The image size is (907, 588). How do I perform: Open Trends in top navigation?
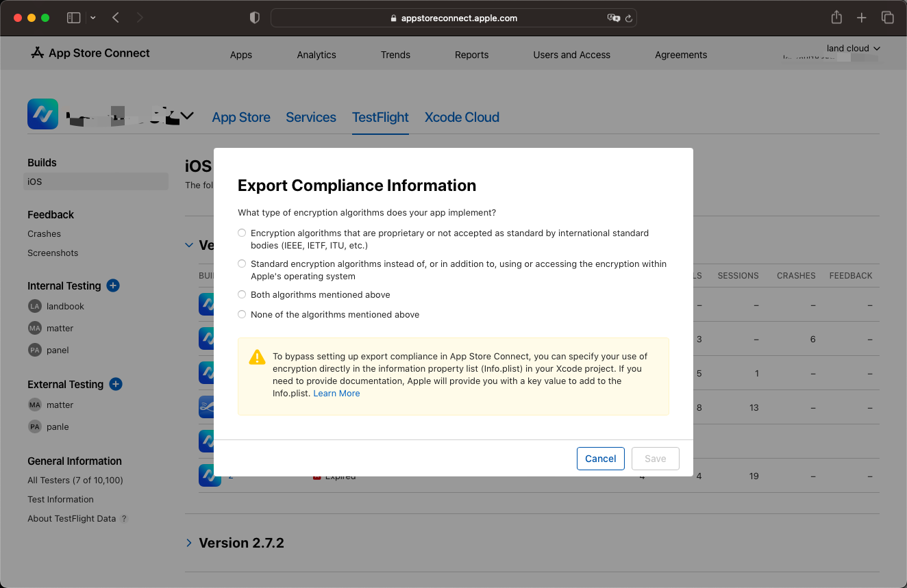(395, 55)
